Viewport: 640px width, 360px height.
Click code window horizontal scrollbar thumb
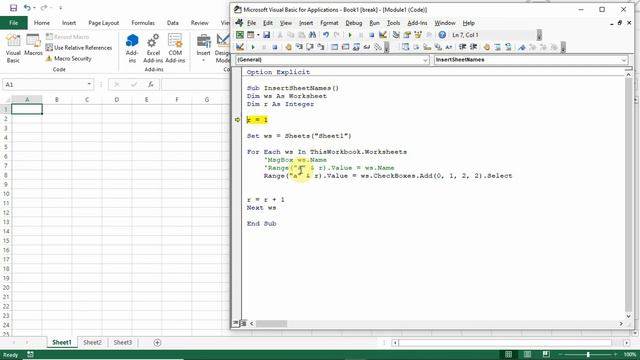click(x=271, y=324)
